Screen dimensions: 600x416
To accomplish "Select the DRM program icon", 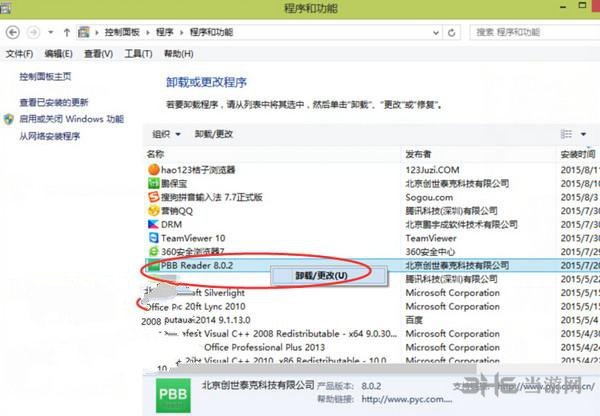I will coord(153,224).
